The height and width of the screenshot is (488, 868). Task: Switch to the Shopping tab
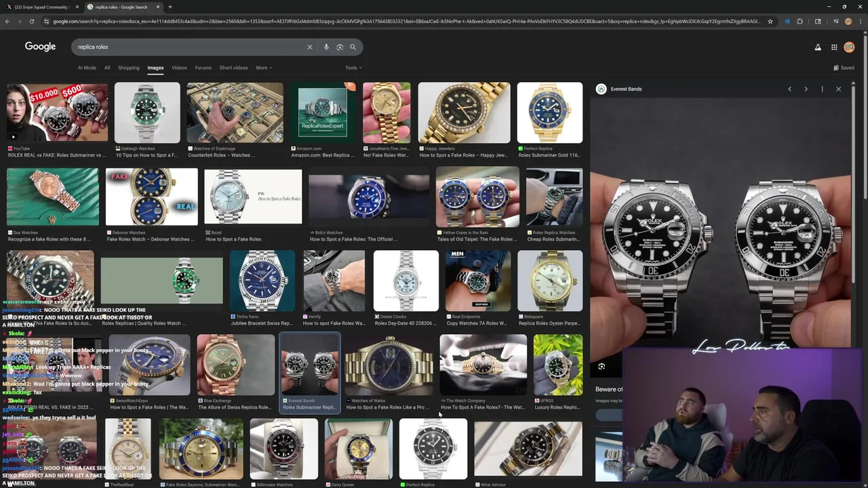tap(128, 68)
